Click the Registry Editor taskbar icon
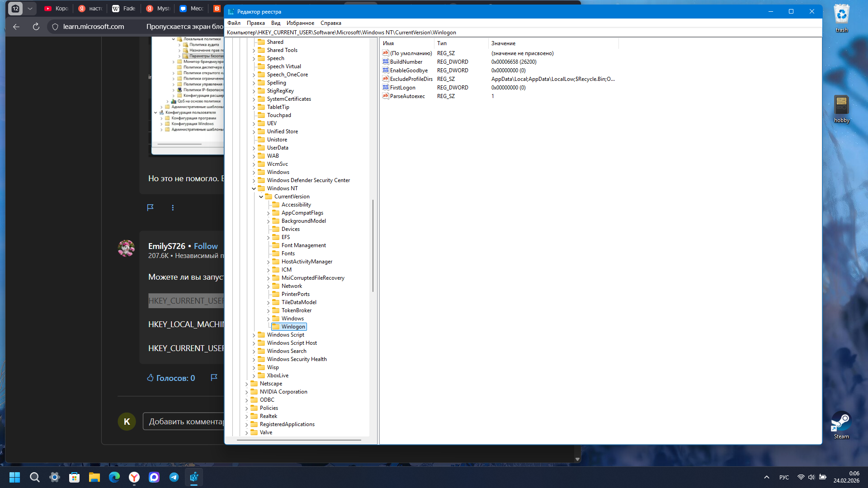This screenshot has width=868, height=488. pos(194,477)
